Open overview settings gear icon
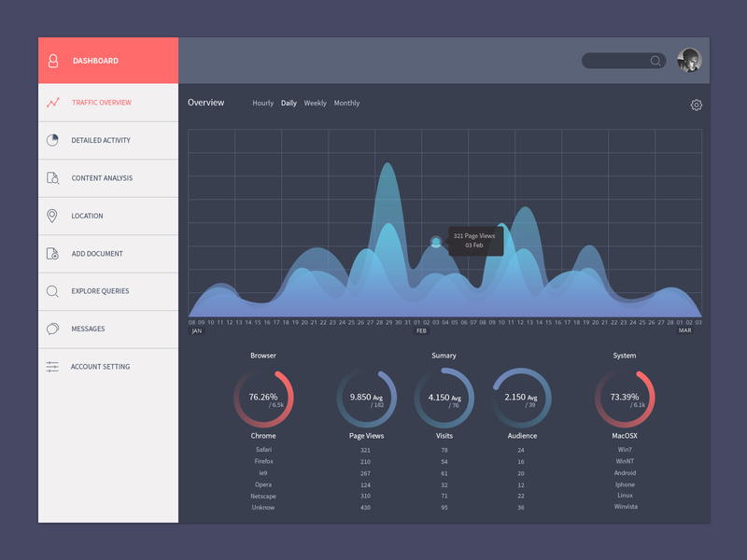 [696, 105]
